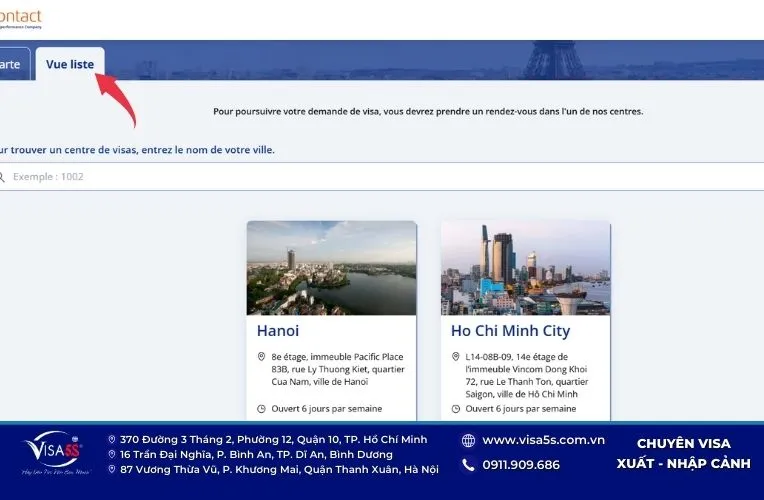Click the Hanoi address location pin icon
The image size is (764, 500).
(261, 356)
